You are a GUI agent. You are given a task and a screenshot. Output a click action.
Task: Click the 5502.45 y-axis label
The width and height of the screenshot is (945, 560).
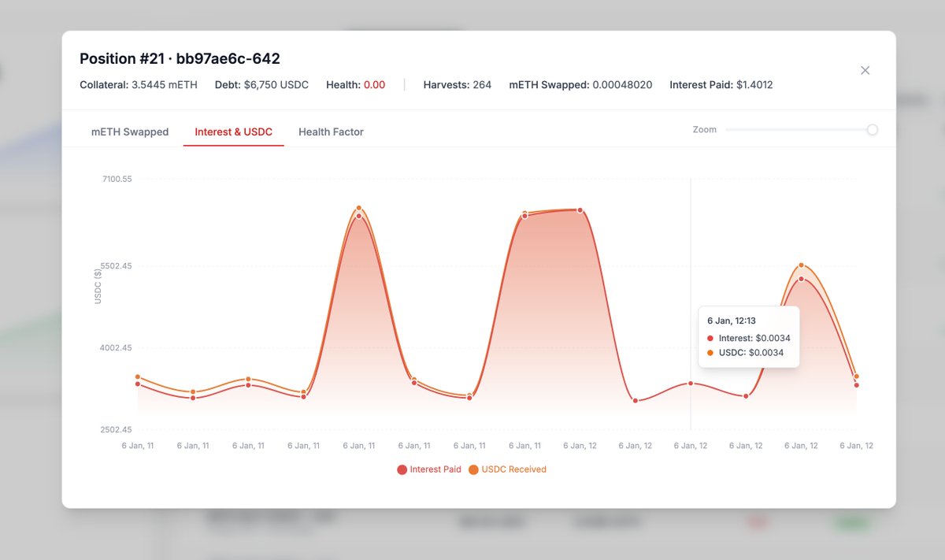pyautogui.click(x=117, y=266)
